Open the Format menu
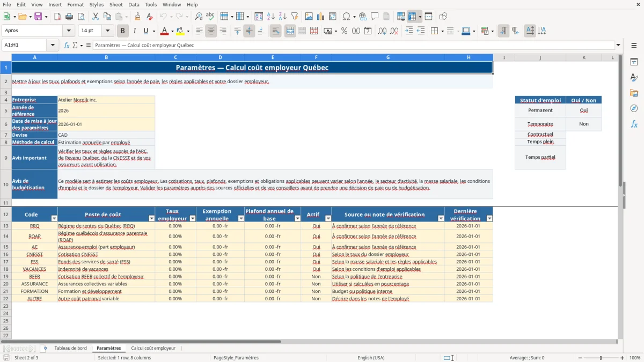This screenshot has height=362, width=644. [x=75, y=4]
